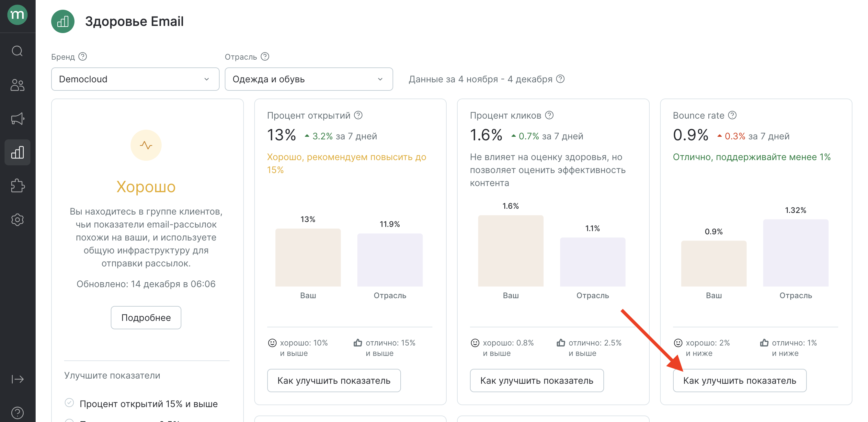Open the customers section via people icon

tap(17, 85)
